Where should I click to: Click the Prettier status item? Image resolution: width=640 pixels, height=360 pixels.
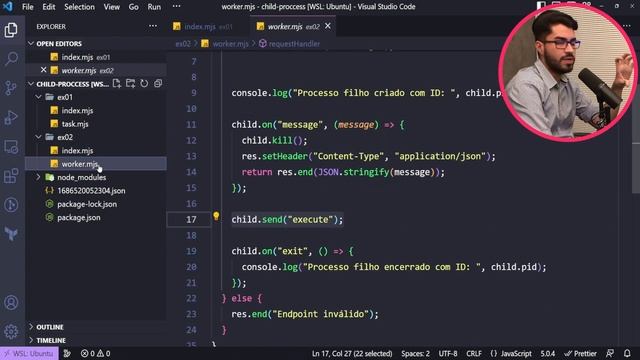pyautogui.click(x=580, y=353)
